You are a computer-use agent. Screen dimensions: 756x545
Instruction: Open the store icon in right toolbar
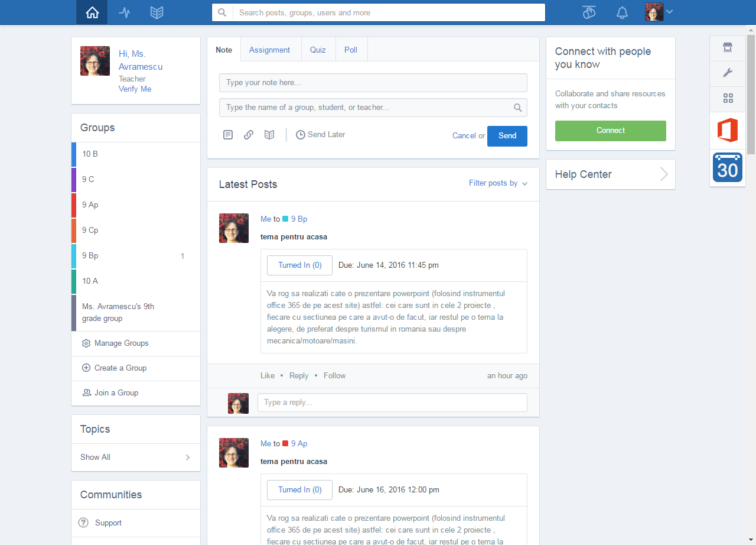click(x=728, y=48)
